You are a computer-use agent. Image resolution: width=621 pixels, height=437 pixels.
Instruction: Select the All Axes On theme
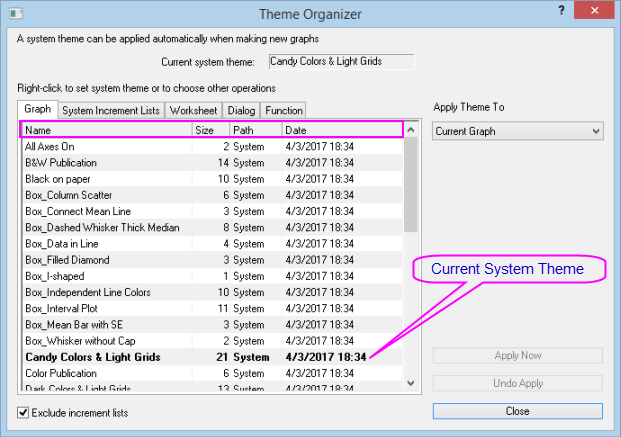pyautogui.click(x=50, y=146)
